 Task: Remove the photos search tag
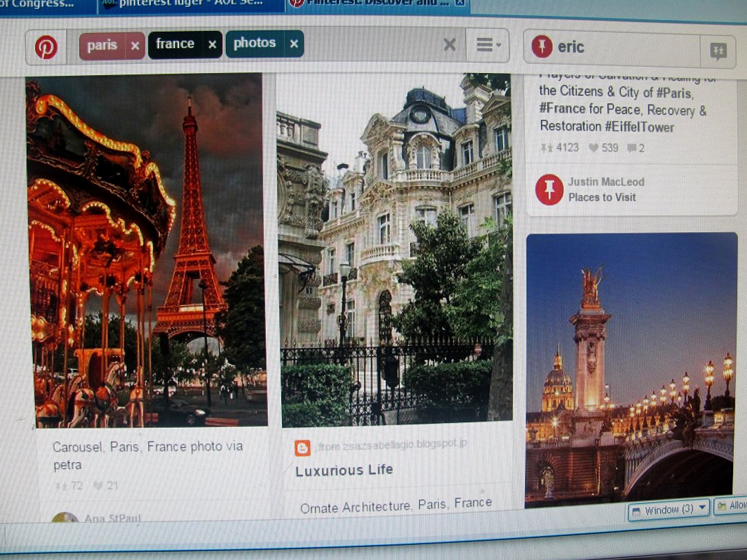point(294,44)
